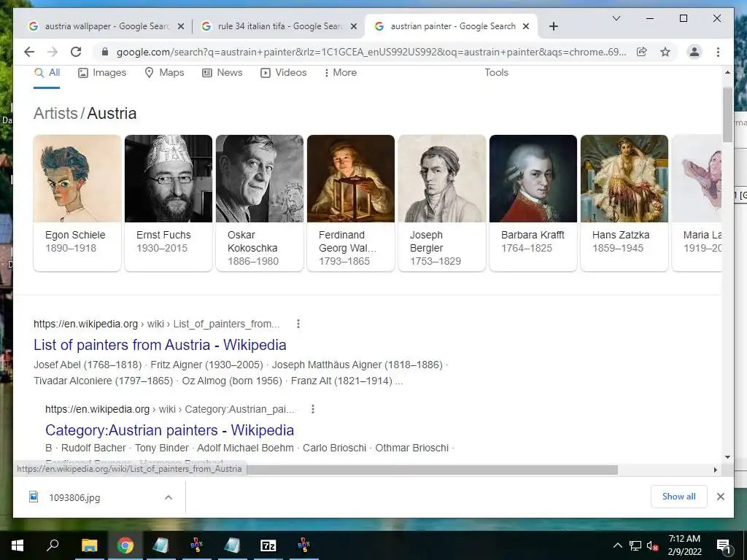Open the Barbara Krafft artist card
The width and height of the screenshot is (747, 560).
(533, 203)
